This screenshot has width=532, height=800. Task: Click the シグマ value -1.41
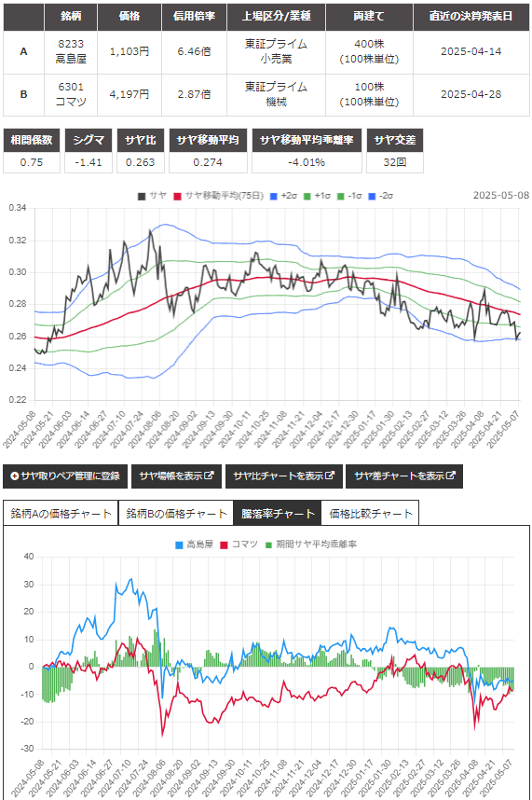pos(89,162)
